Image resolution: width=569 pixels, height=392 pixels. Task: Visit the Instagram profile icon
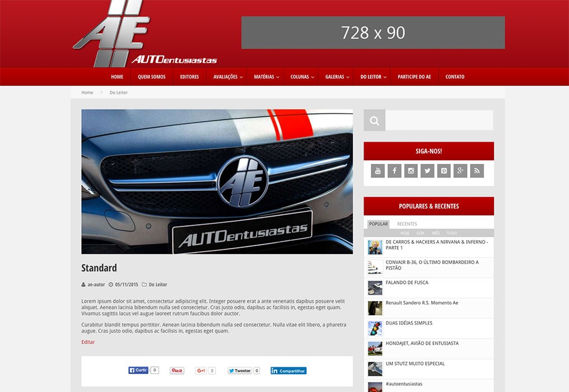[x=411, y=171]
